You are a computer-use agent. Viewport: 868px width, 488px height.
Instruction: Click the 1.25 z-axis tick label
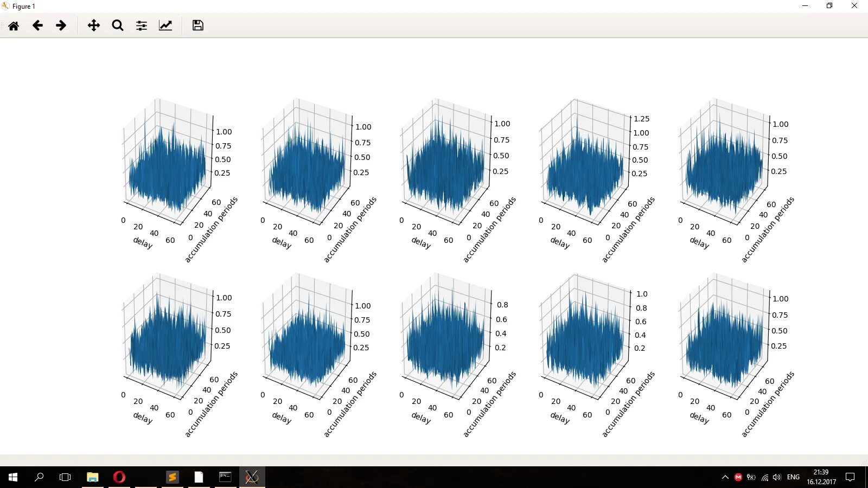point(641,119)
